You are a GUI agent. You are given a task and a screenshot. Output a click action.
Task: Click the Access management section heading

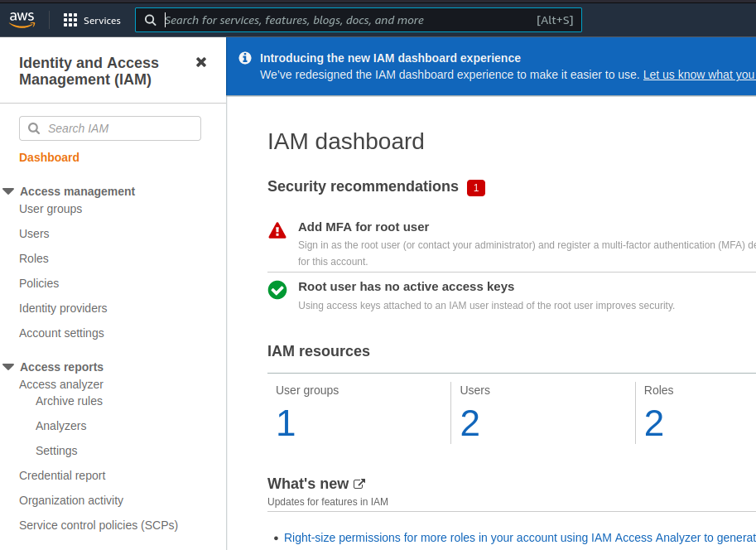(78, 191)
